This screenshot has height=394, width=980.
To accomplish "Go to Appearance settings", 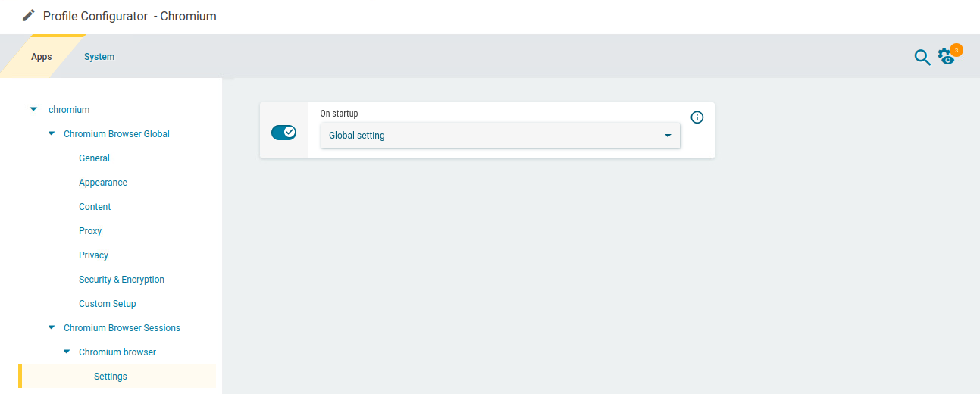I will click(x=103, y=183).
